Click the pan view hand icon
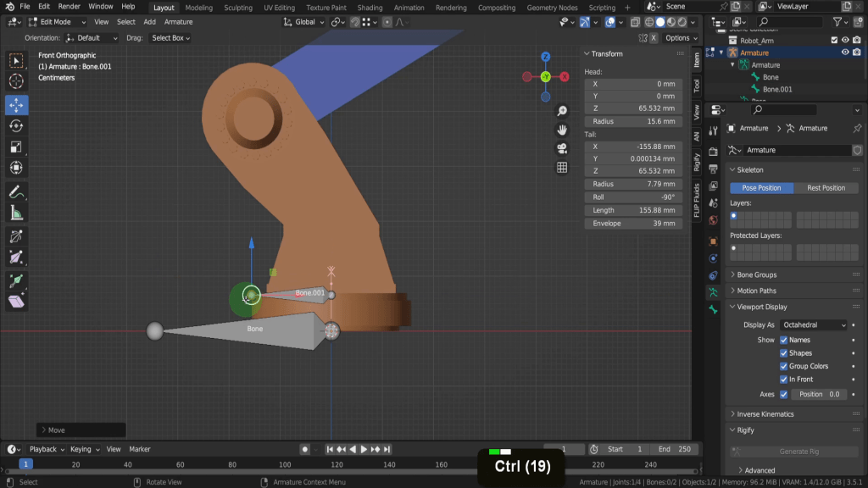This screenshot has width=868, height=488. (x=561, y=130)
